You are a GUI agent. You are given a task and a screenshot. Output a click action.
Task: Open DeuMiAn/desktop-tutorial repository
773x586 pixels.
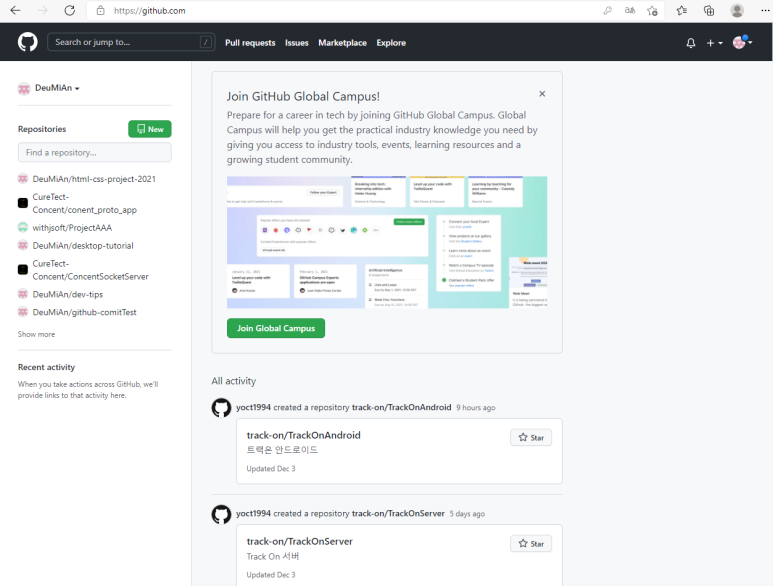tap(83, 245)
